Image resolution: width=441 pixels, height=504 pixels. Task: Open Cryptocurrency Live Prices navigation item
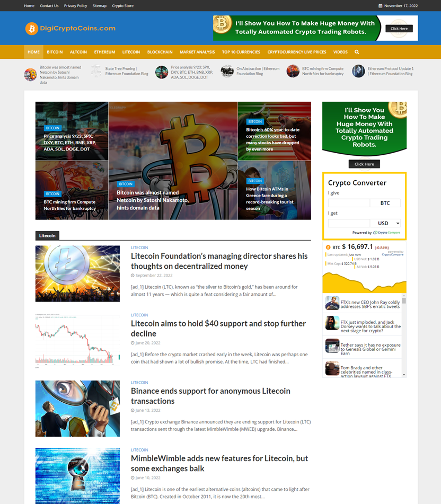[297, 52]
